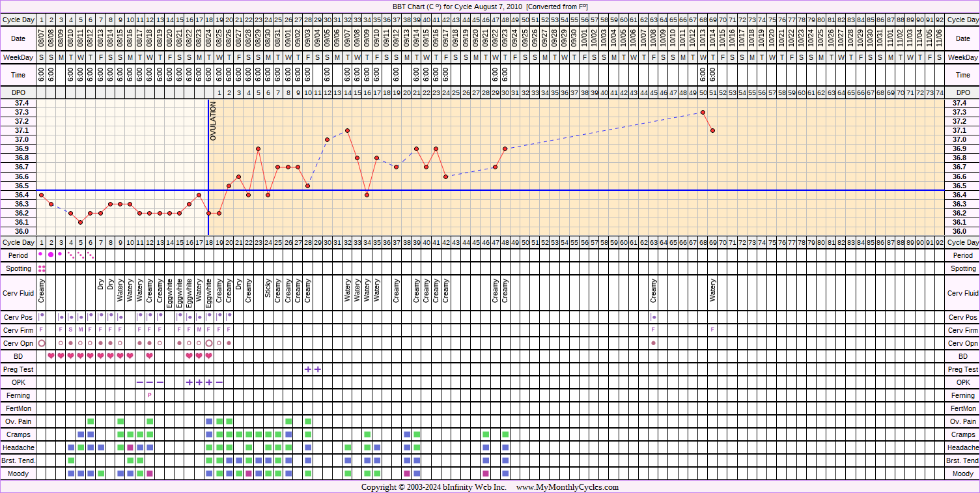Click the BBT Chart title text
This screenshot has width=980, height=493.
tap(490, 6)
